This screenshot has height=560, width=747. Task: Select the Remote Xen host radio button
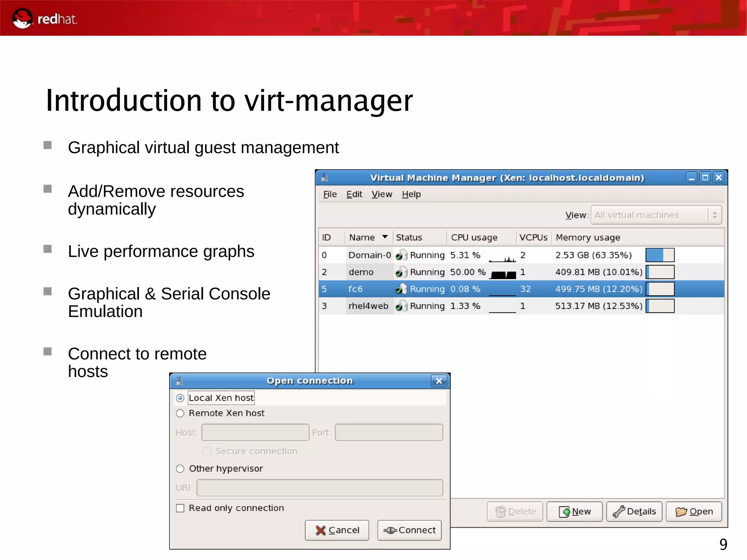[180, 413]
